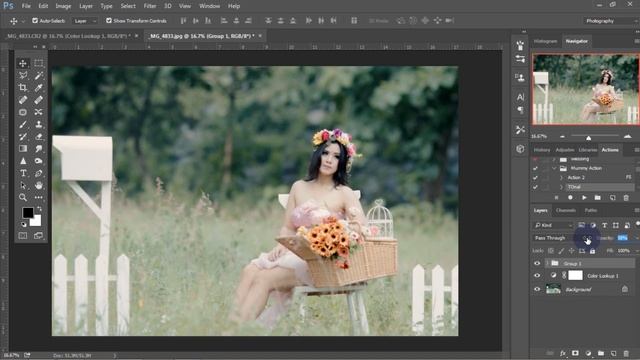Screen dimensions: 640x360
Task: Select the Magic Wand tool
Action: [x=38, y=76]
